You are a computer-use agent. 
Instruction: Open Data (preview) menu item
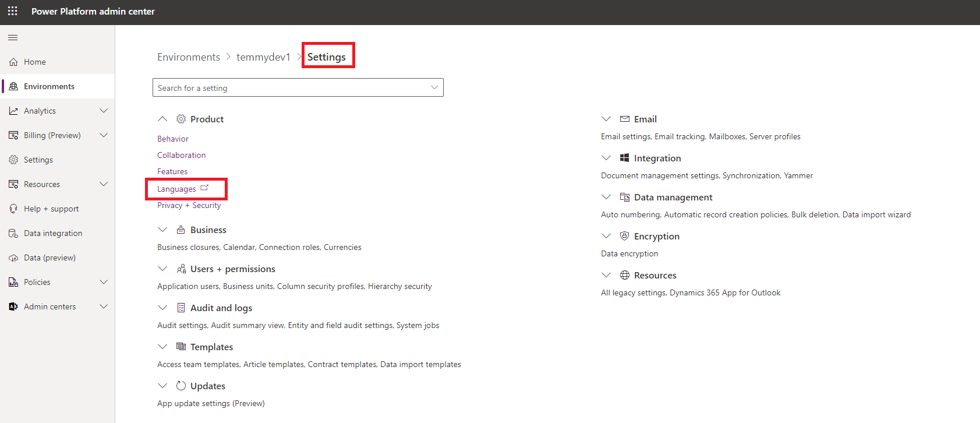pos(57,258)
